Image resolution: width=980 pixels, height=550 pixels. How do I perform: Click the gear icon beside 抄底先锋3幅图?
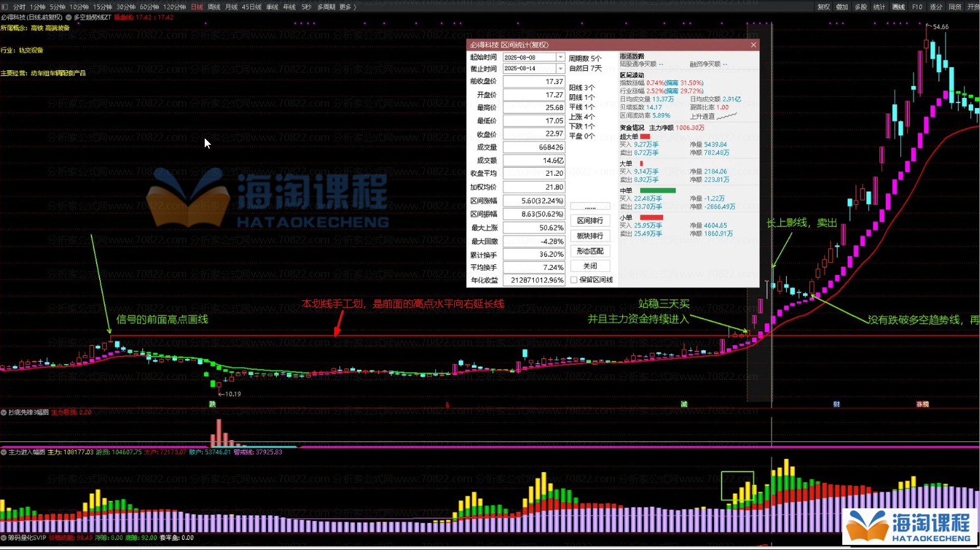click(4, 412)
